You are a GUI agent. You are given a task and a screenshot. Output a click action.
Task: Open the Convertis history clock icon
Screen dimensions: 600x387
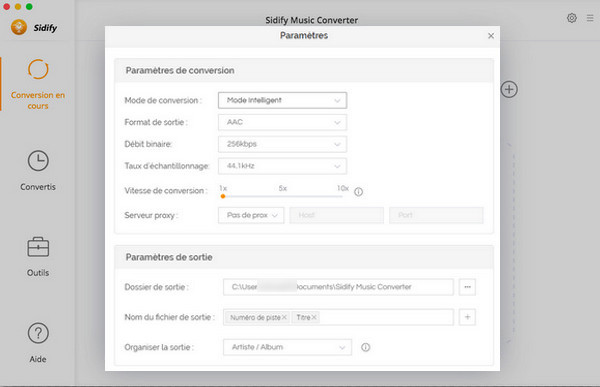(38, 161)
